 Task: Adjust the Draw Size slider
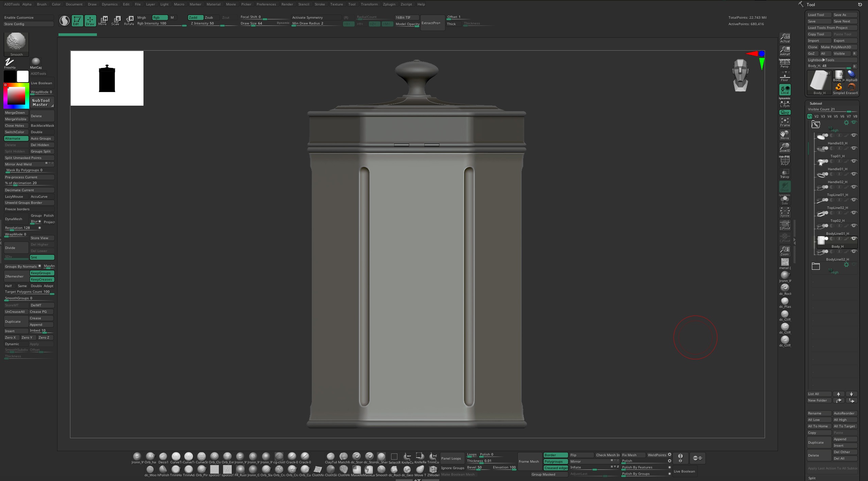coord(265,23)
